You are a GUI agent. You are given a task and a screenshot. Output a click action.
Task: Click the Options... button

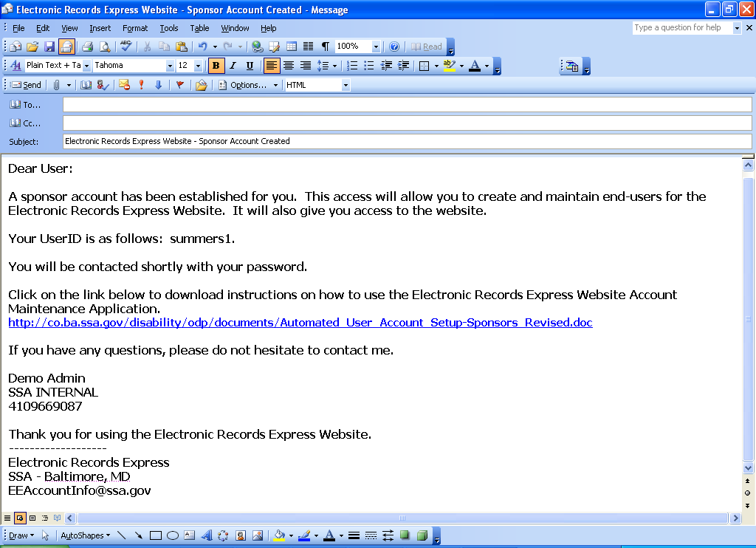pos(242,86)
